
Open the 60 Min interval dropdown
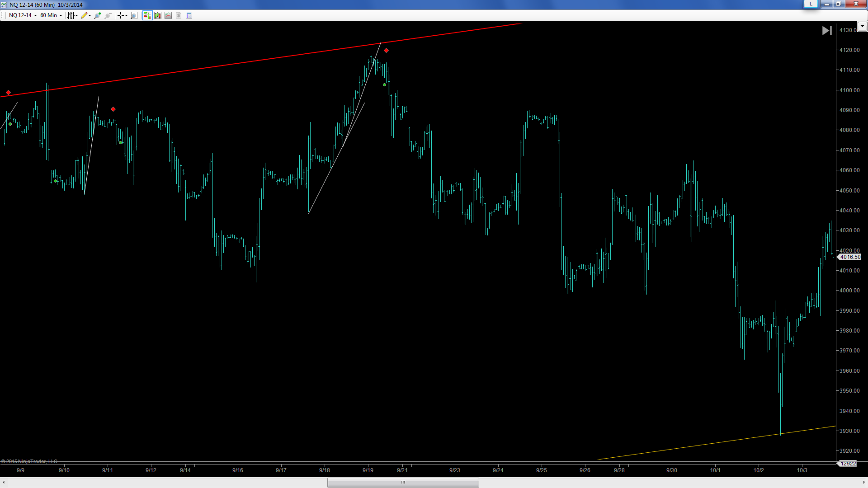coord(51,15)
